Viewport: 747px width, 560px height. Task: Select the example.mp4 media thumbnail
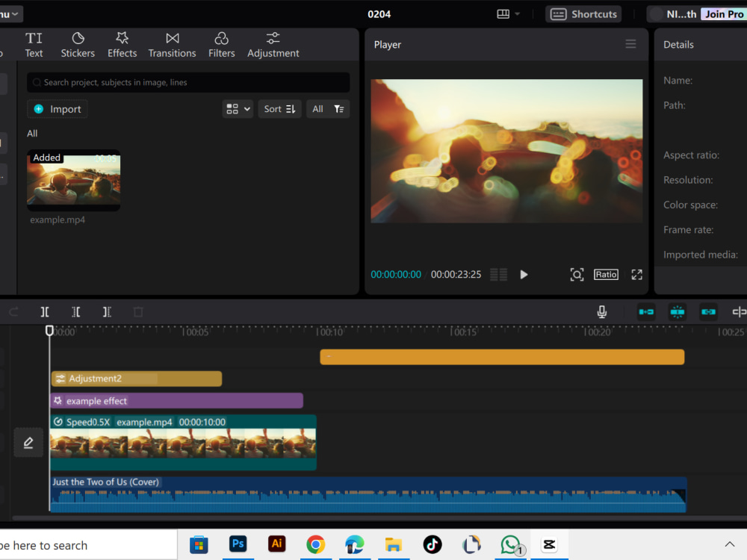(x=74, y=181)
